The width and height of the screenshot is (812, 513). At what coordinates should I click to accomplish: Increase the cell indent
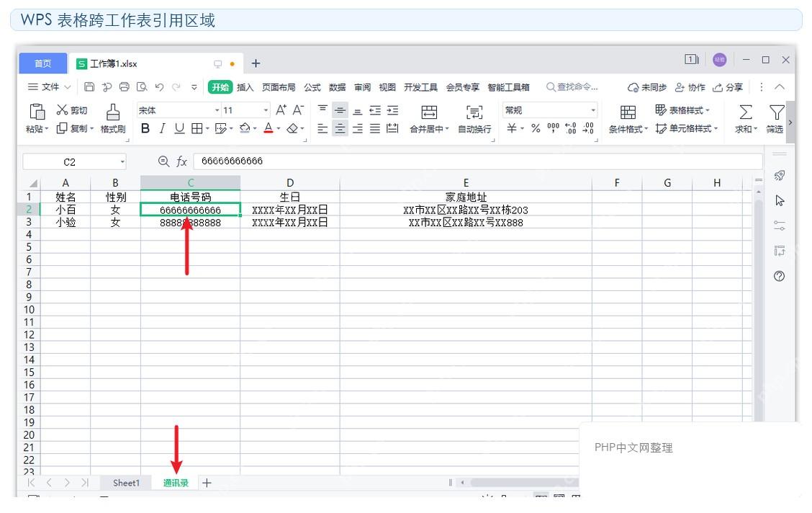392,110
